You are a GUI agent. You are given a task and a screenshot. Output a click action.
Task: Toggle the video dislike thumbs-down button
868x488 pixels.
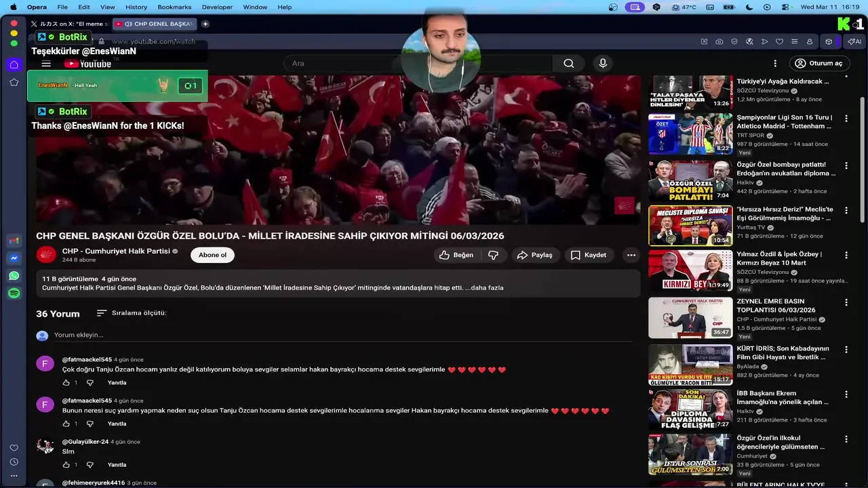[x=493, y=255]
